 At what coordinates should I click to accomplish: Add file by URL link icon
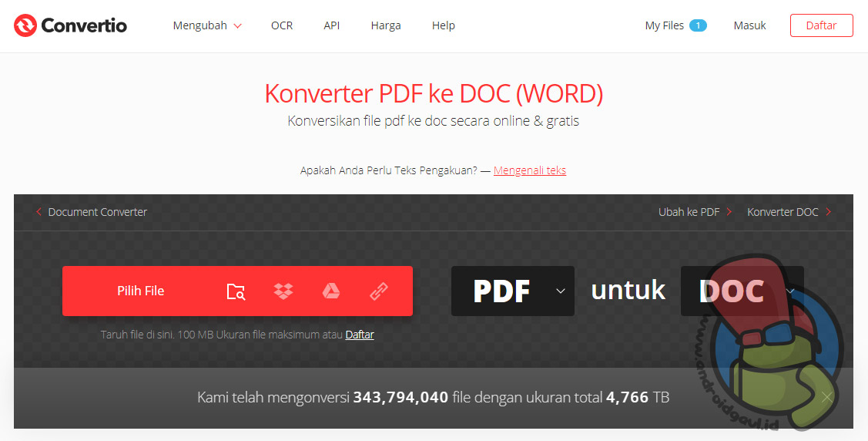379,291
